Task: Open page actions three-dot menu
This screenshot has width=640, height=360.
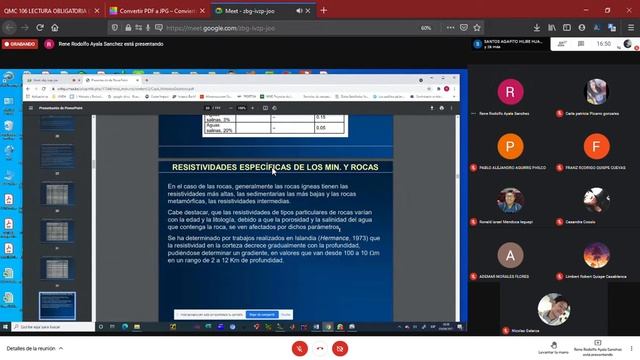Action: (x=450, y=28)
